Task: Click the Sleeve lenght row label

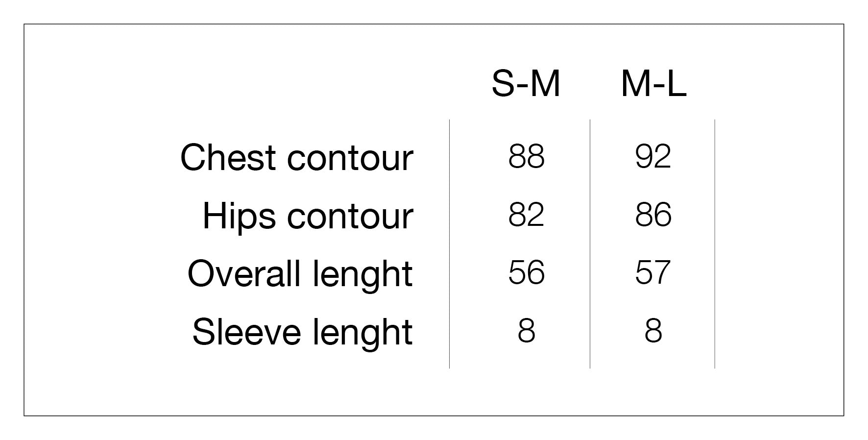Action: tap(302, 332)
